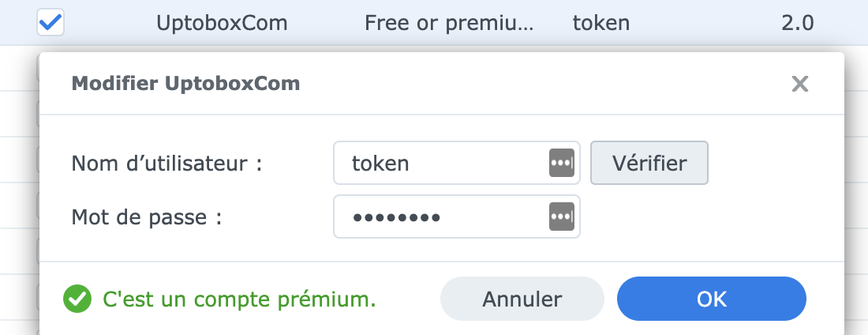Confirm with the blue OK button
This screenshot has height=335, width=868.
pos(711,299)
